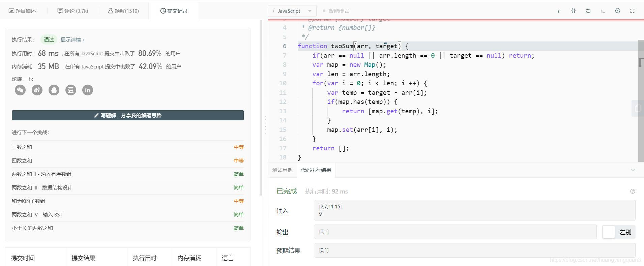This screenshot has height=266, width=644.
Task: Open the 三数之和 challenge
Action: 128,147
